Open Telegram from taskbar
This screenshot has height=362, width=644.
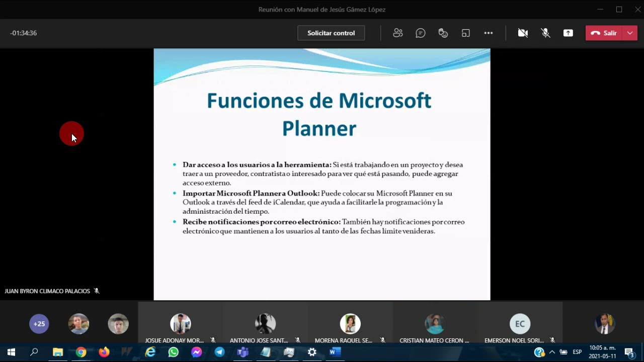[220, 352]
